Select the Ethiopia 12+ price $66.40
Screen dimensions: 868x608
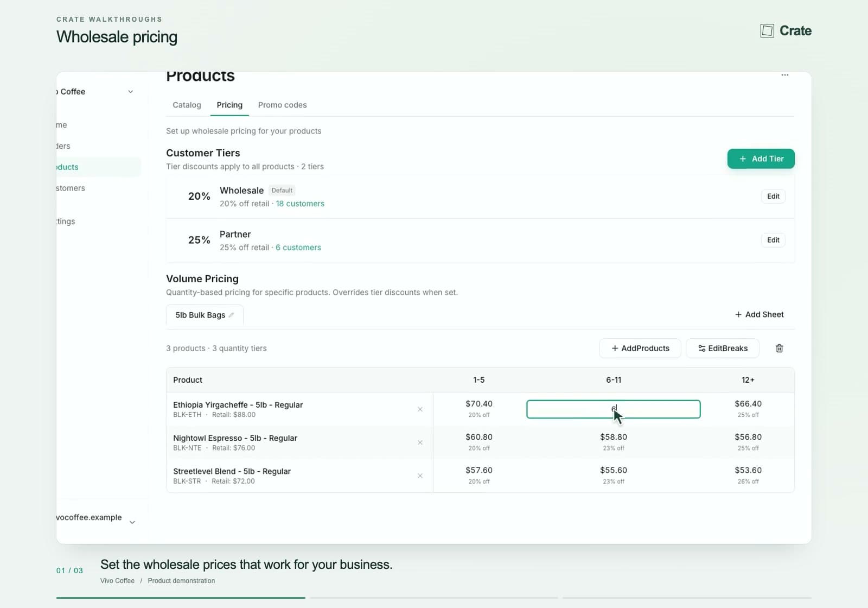click(x=748, y=404)
